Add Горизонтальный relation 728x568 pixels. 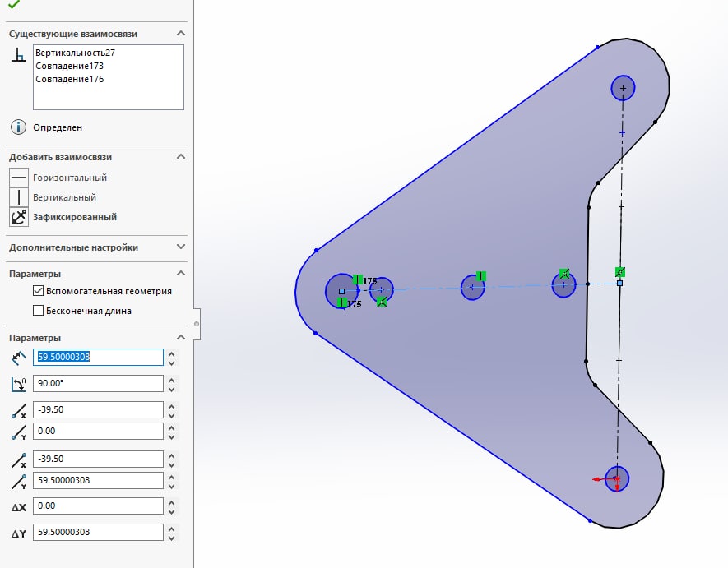pos(70,178)
